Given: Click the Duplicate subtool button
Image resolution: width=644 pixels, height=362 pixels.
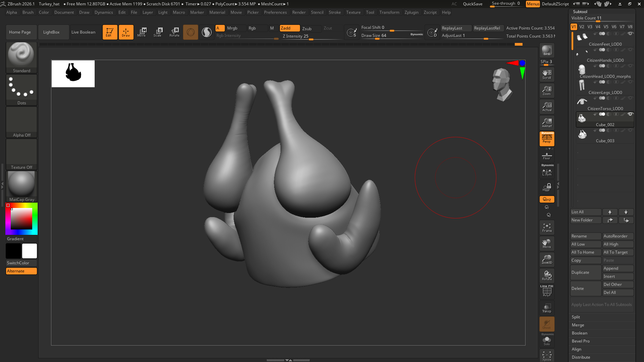Looking at the screenshot, I should tap(585, 272).
